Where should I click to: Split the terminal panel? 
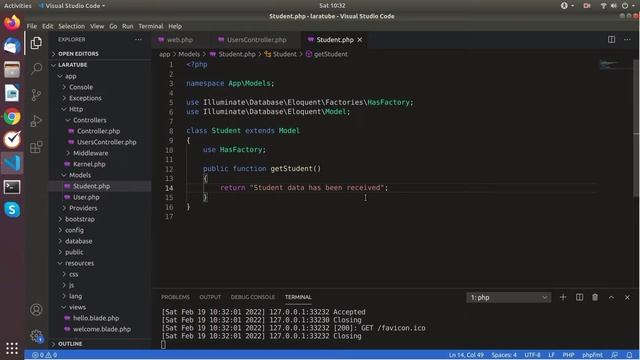click(579, 297)
